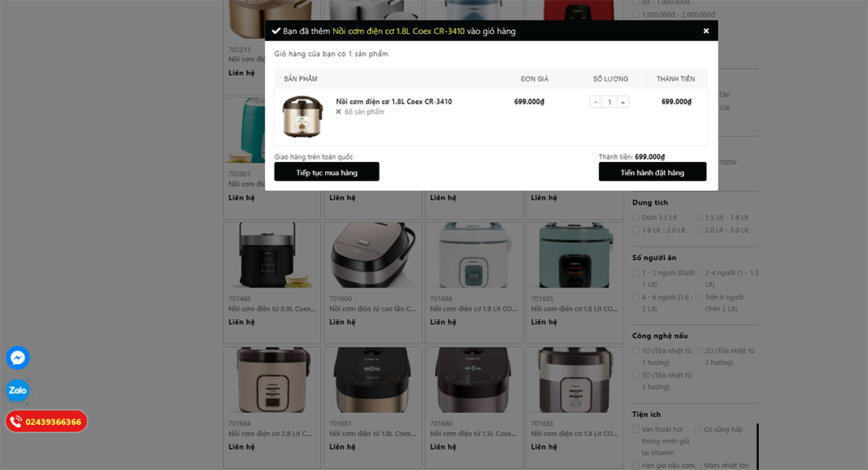The height and width of the screenshot is (470, 868).
Task: Open Facebook Messenger chat icon
Action: click(x=17, y=358)
